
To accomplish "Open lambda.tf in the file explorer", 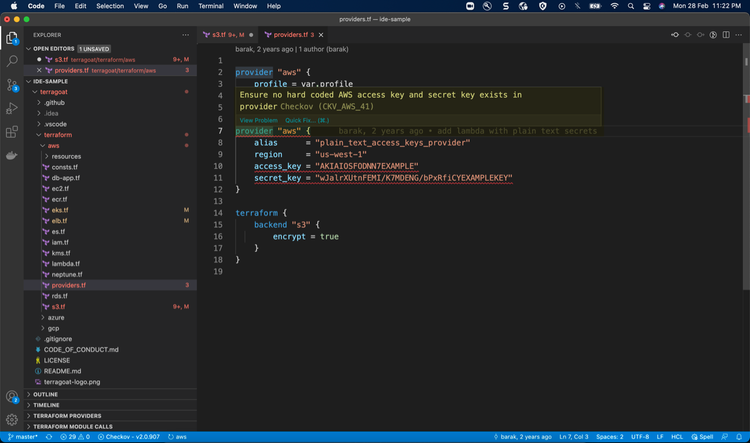I will click(66, 263).
